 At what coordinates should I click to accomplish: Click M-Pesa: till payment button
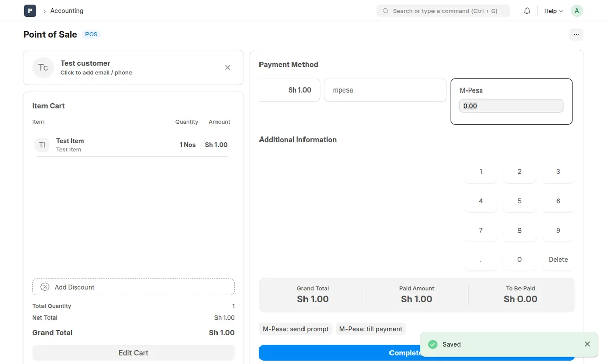coord(371,329)
